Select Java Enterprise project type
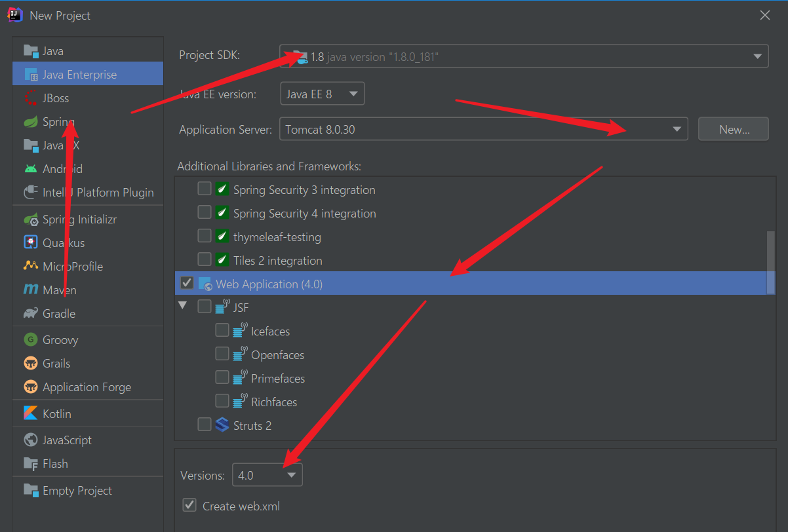Image resolution: width=788 pixels, height=532 pixels. coord(88,74)
